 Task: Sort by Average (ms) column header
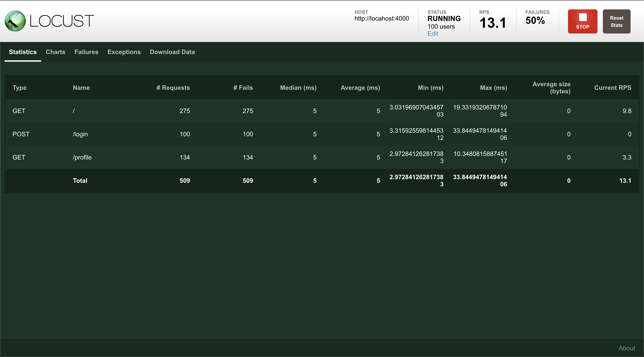[360, 88]
